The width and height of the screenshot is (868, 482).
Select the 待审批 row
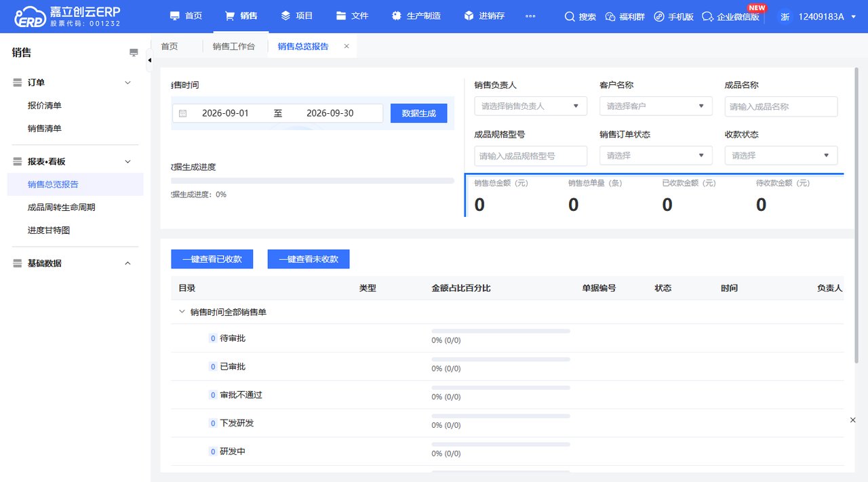[507, 338]
